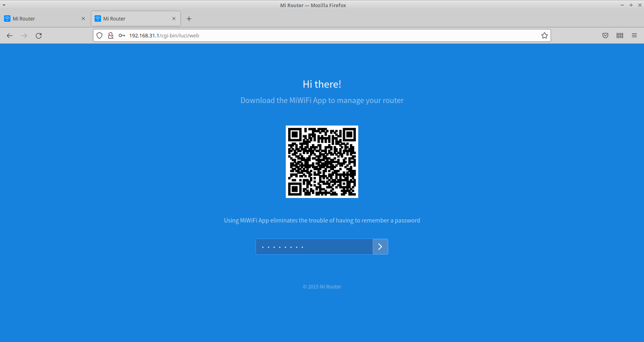The width and height of the screenshot is (644, 342).
Task: Click the forward navigation arrow
Action: tap(24, 35)
